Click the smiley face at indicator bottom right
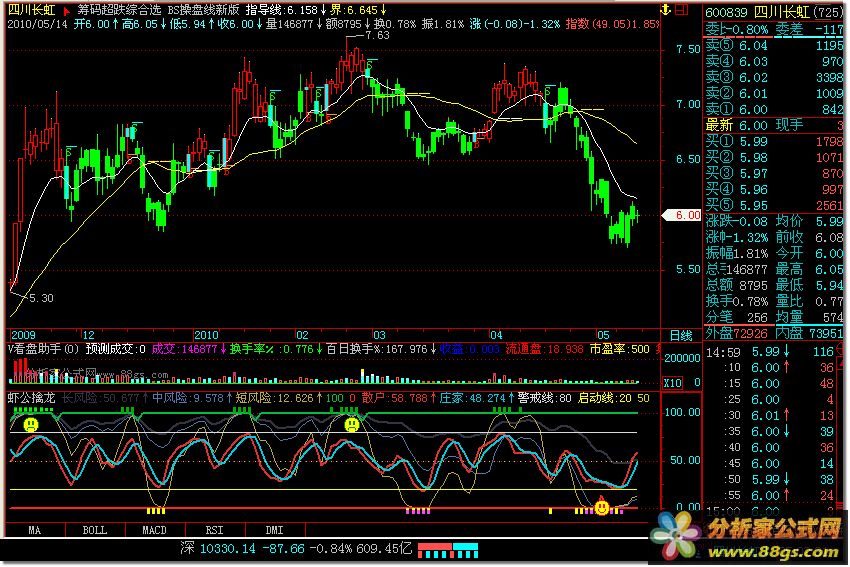Image resolution: width=850 pixels, height=567 pixels. (x=602, y=507)
